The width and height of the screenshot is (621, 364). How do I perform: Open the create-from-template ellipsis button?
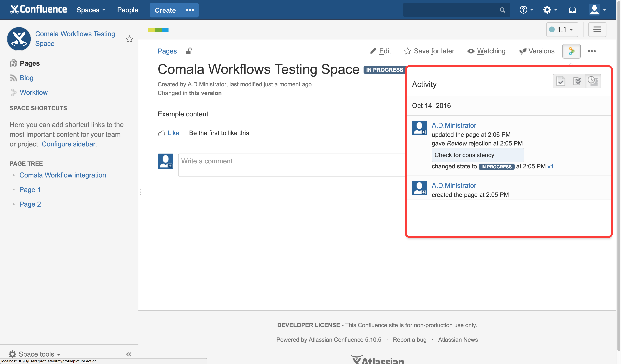190,10
